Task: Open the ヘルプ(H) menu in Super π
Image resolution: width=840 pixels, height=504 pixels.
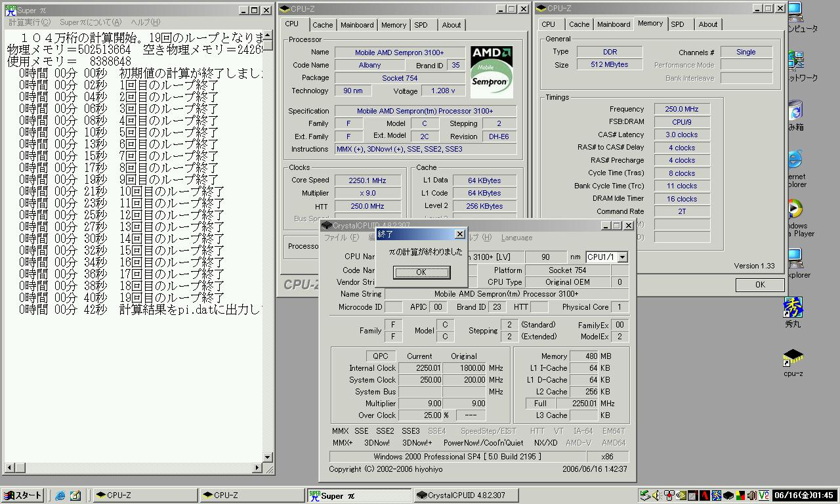Action: point(145,22)
